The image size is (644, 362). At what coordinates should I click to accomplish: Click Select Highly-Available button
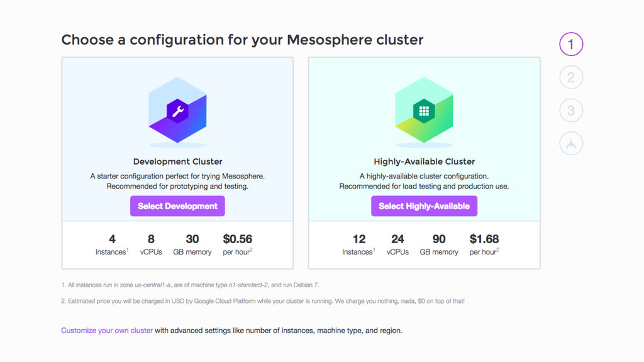coord(425,206)
